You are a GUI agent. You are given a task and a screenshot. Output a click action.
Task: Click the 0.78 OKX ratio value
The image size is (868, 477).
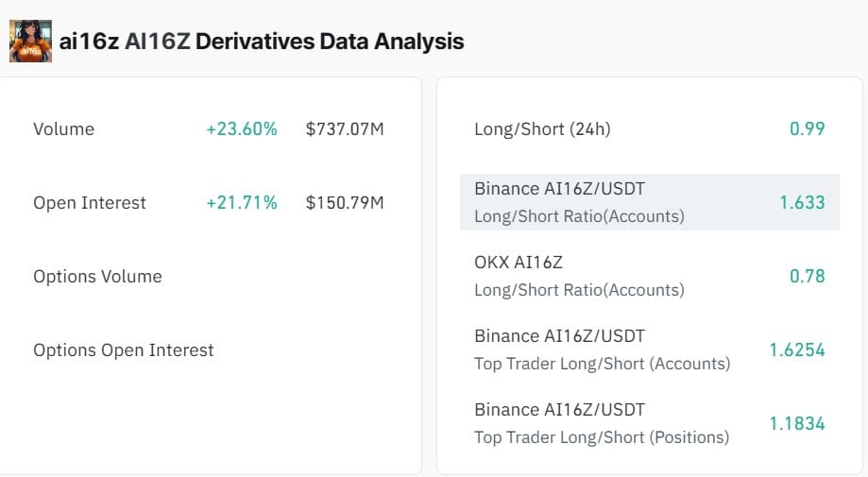coord(807,277)
